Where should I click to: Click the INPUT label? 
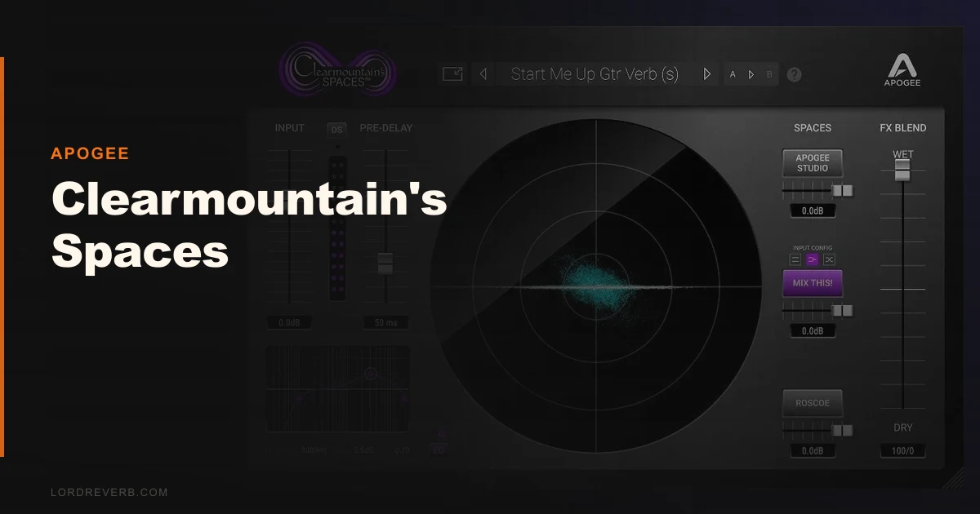tap(289, 128)
